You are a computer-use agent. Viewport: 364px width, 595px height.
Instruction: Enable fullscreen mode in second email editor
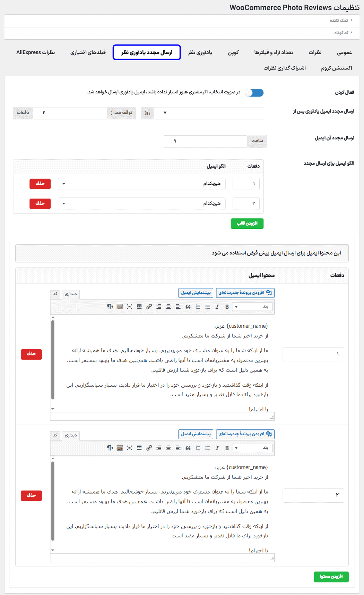click(129, 448)
